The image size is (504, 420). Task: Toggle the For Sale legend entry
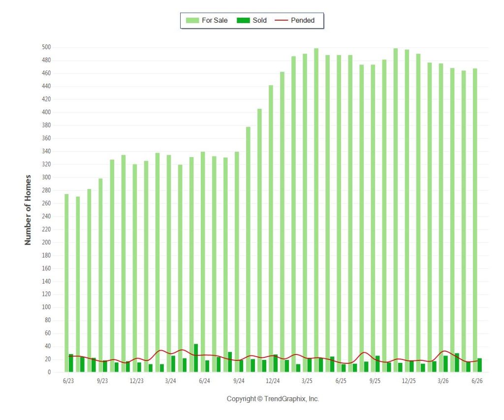[x=207, y=20]
